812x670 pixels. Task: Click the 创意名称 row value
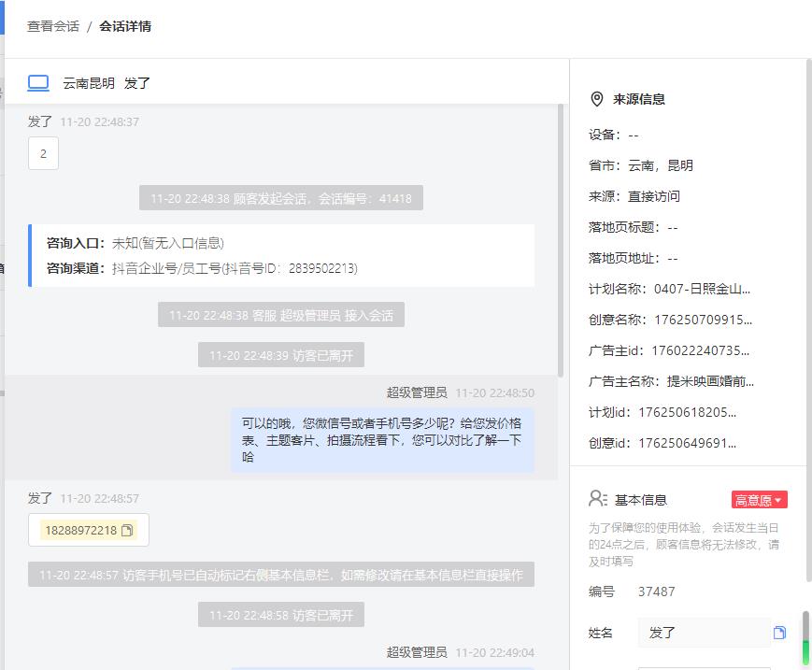(x=703, y=320)
